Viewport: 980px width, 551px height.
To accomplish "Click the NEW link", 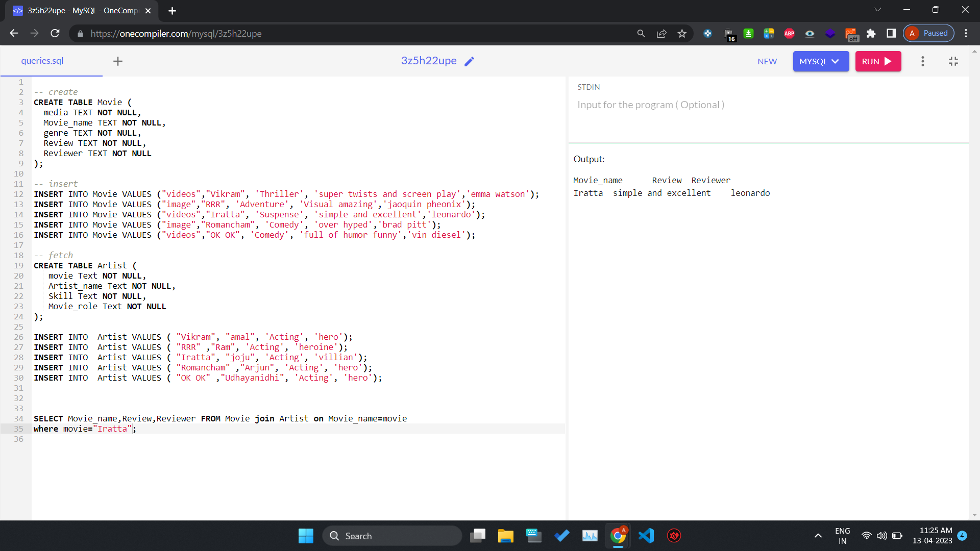I will pos(767,61).
